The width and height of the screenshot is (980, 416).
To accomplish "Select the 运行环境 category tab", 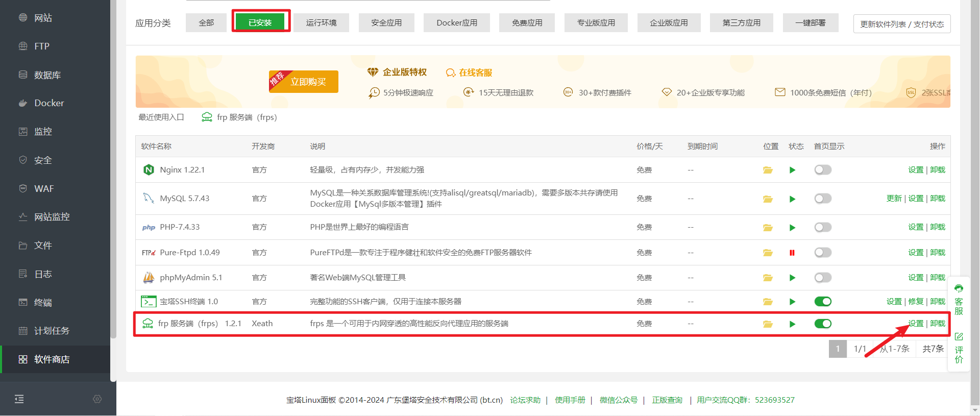I will point(321,22).
